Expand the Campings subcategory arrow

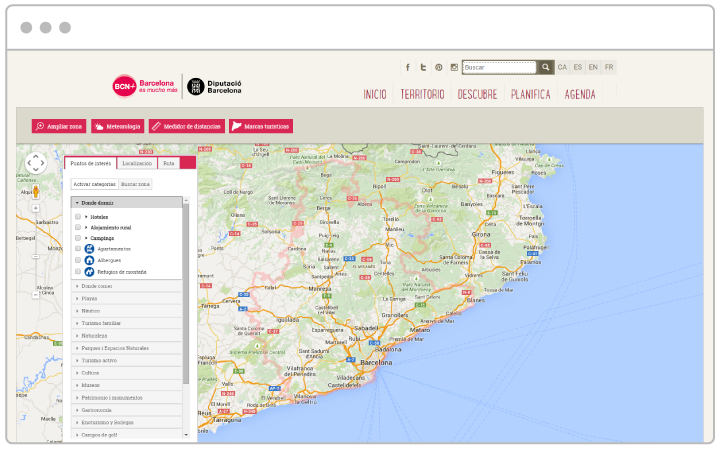[x=86, y=238]
